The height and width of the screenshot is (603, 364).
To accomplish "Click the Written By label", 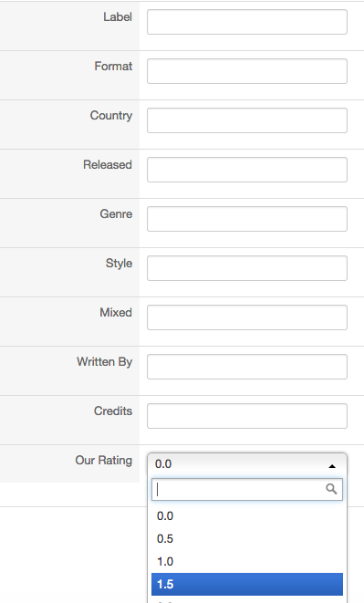I will pos(104,362).
